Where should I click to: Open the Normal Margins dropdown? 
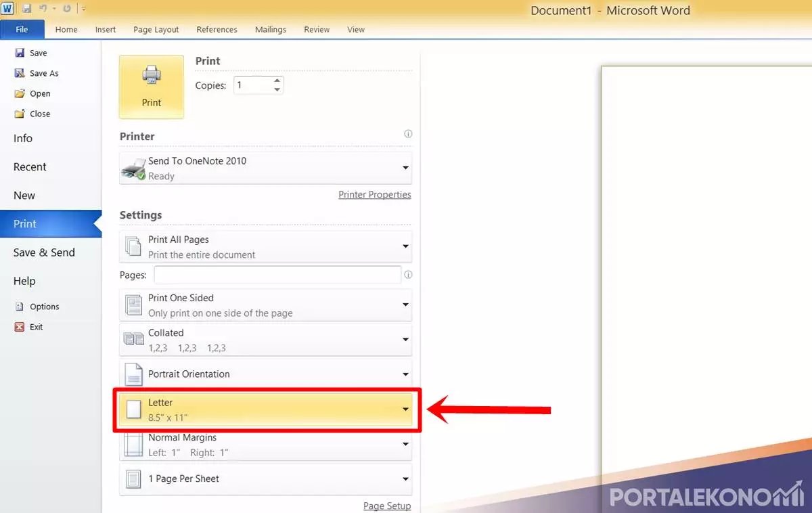[265, 445]
